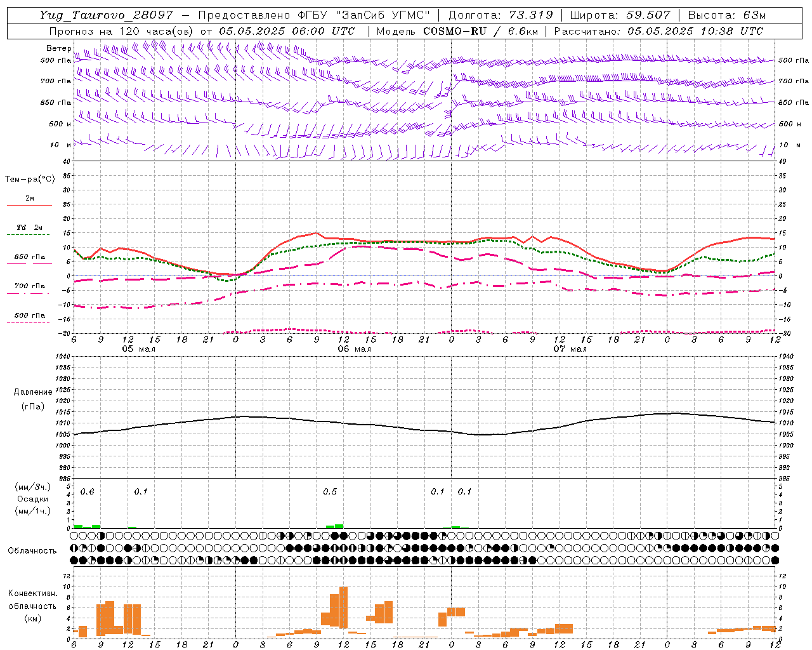Click the latitude value Широта: 59.507

[x=620, y=15]
